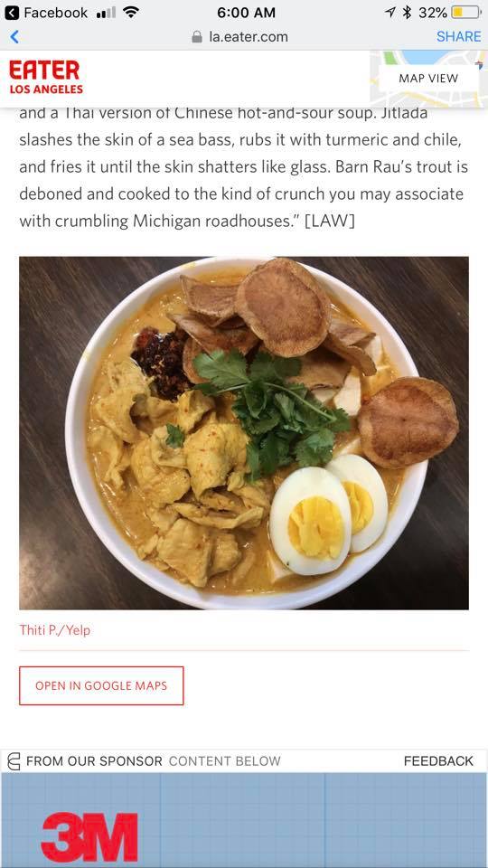Tap the 6:00 AM clock

click(246, 13)
